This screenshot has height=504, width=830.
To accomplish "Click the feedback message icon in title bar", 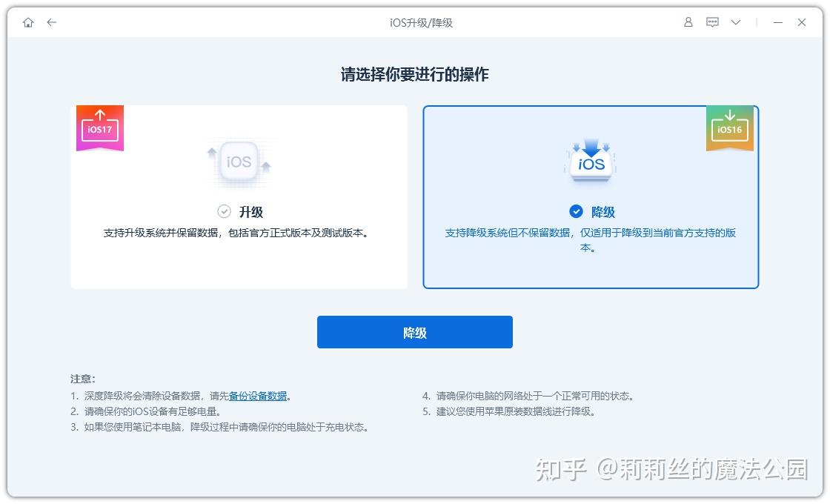I will (712, 22).
